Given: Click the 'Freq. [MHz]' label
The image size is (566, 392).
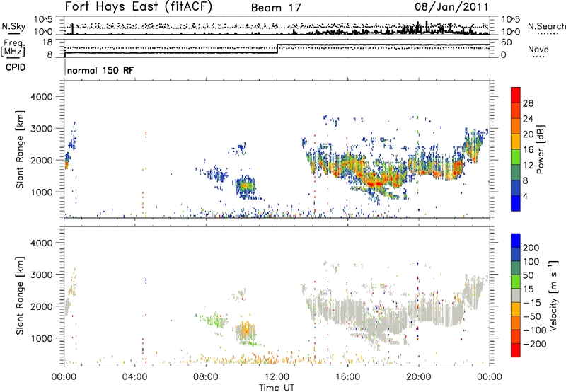Looking at the screenshot, I should (13, 47).
